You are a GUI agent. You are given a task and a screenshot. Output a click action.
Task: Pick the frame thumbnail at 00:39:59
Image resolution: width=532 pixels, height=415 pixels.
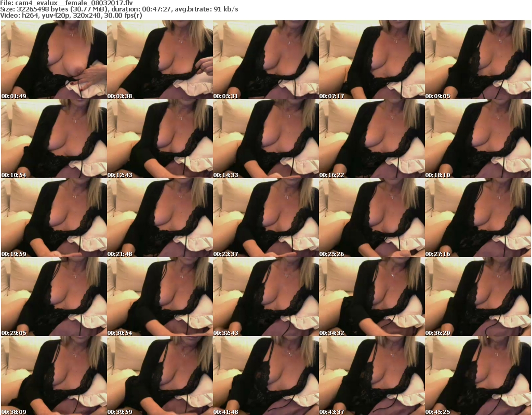[160, 376]
